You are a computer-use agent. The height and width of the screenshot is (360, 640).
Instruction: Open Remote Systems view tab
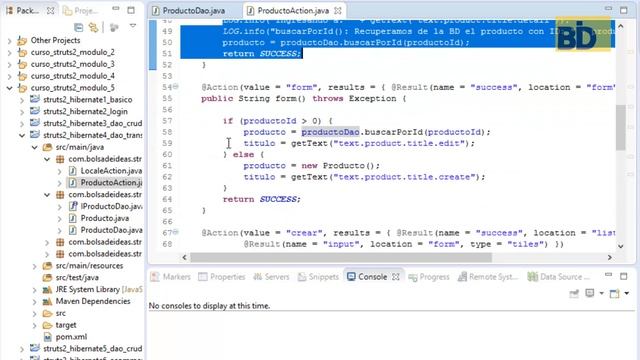488,277
